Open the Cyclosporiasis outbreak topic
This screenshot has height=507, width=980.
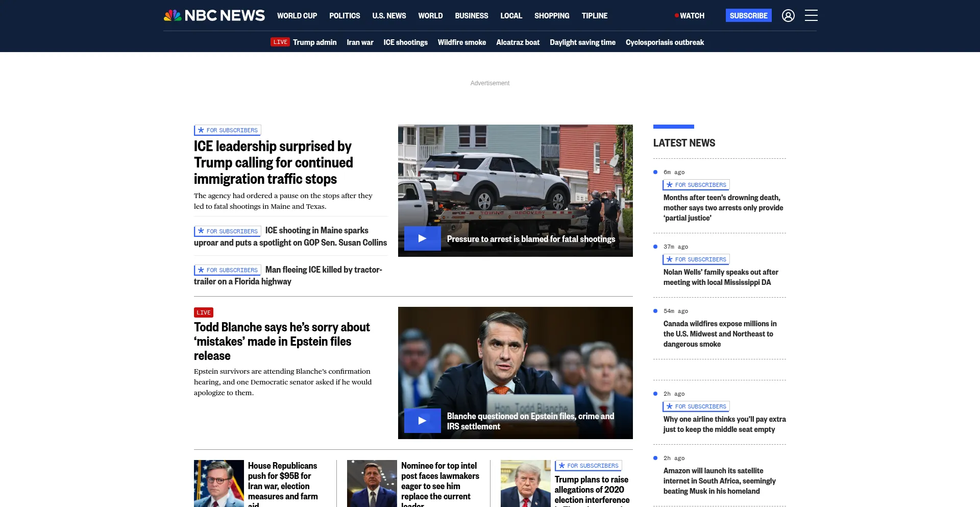coord(665,42)
